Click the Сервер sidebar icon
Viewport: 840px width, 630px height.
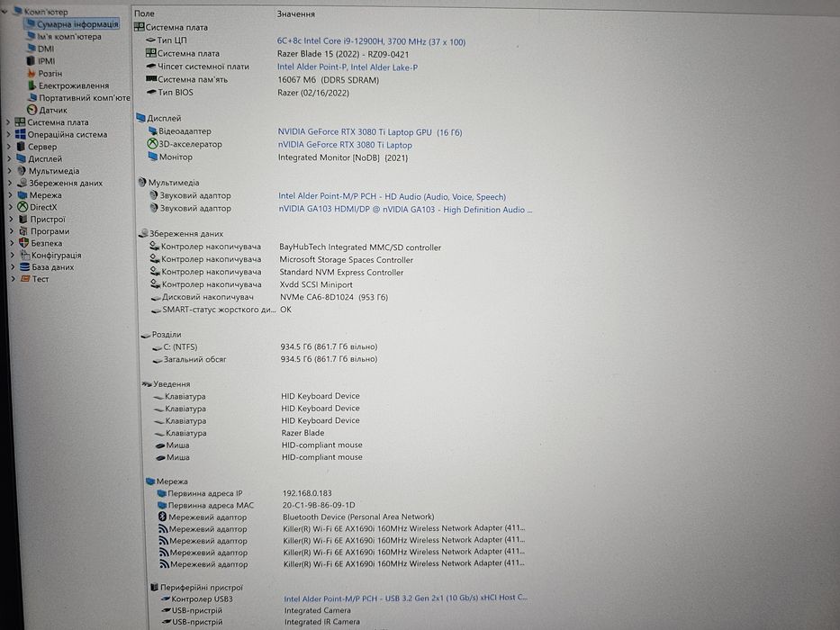pyautogui.click(x=21, y=146)
